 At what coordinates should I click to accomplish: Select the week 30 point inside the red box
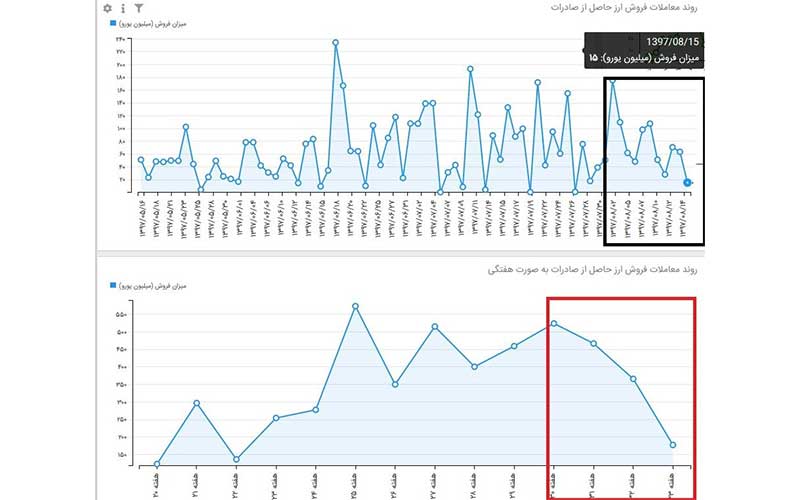554,323
